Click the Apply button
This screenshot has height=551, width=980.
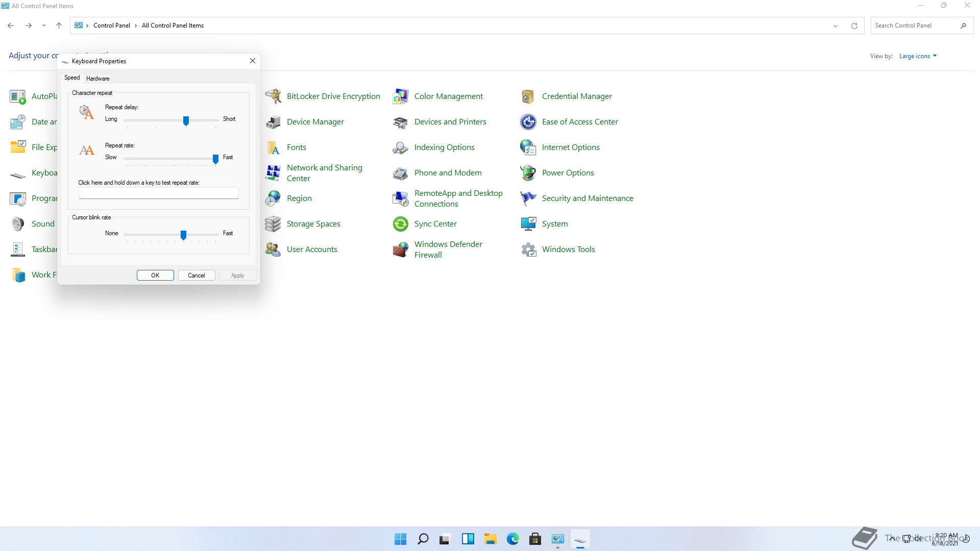(238, 275)
